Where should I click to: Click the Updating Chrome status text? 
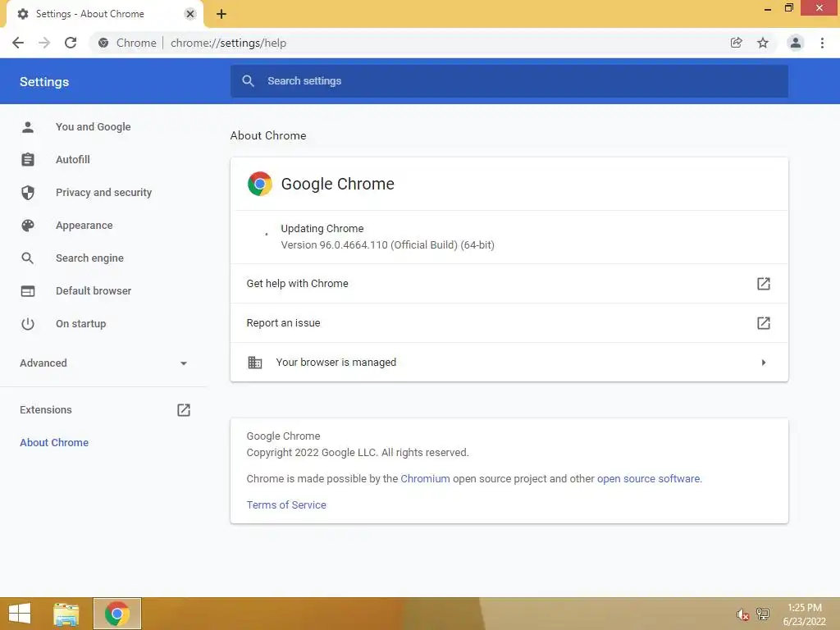[x=322, y=229]
